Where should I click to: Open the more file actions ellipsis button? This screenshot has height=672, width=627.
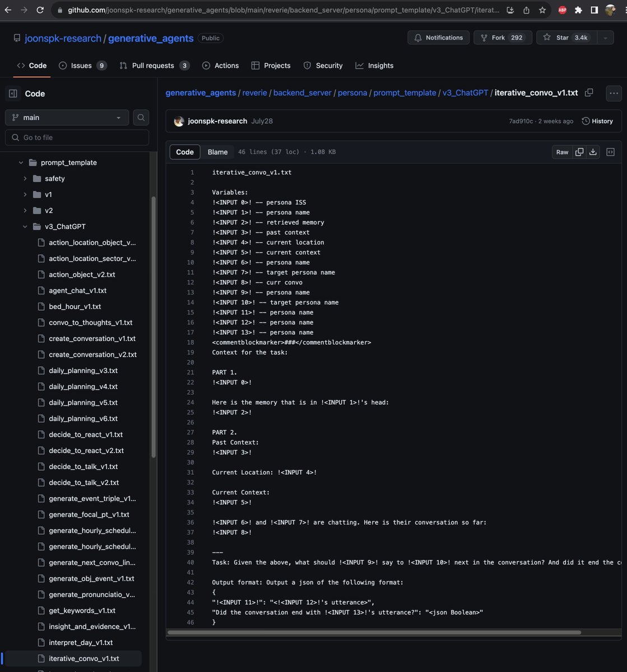click(x=614, y=94)
